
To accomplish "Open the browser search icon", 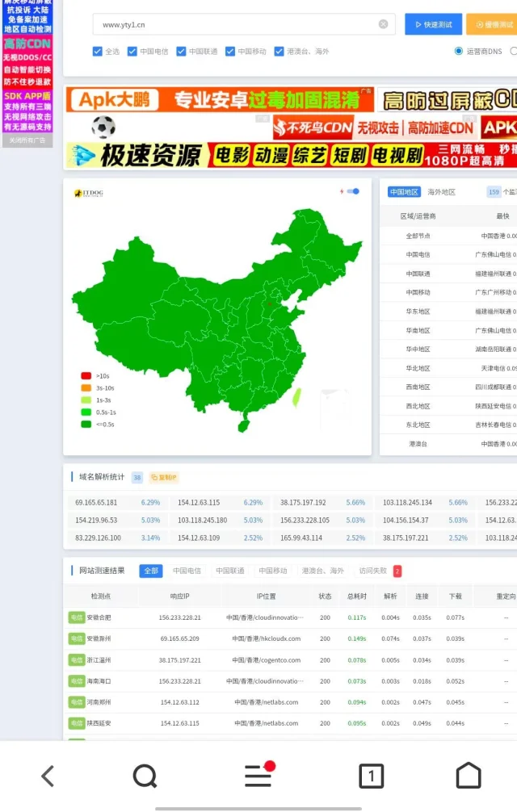I will point(145,776).
